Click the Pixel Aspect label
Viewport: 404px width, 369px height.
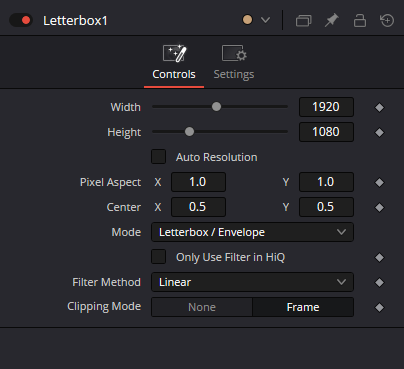coord(110,182)
